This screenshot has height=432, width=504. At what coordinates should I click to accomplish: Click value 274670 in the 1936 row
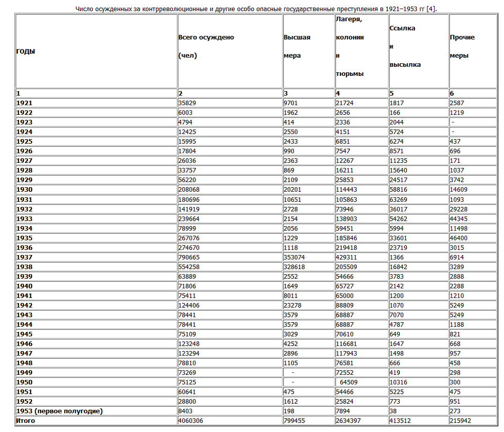point(230,248)
